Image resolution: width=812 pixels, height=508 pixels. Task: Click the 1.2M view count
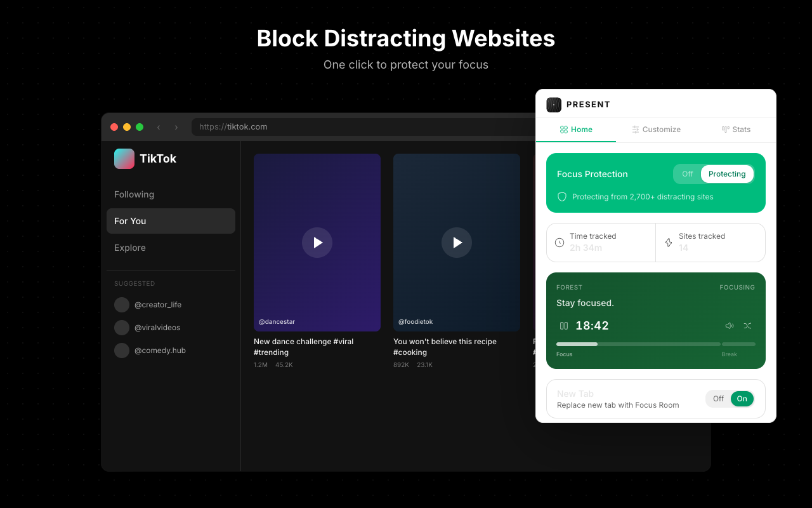coord(261,365)
